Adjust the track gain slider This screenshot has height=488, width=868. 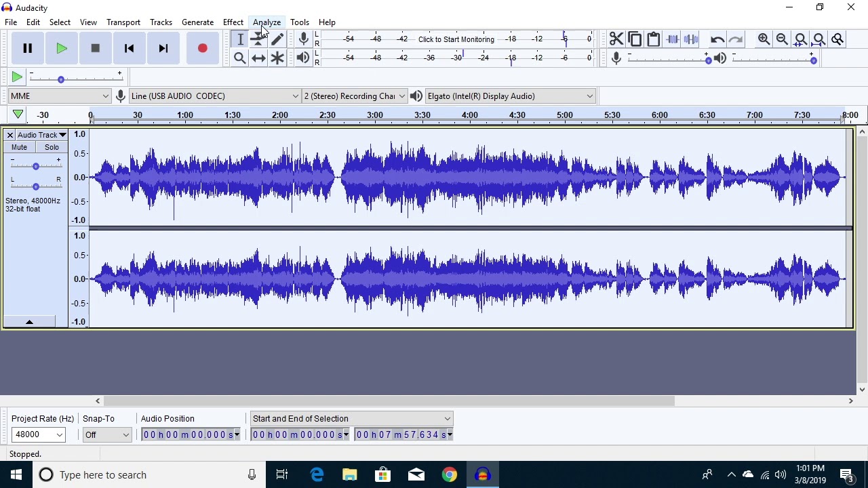tap(36, 165)
